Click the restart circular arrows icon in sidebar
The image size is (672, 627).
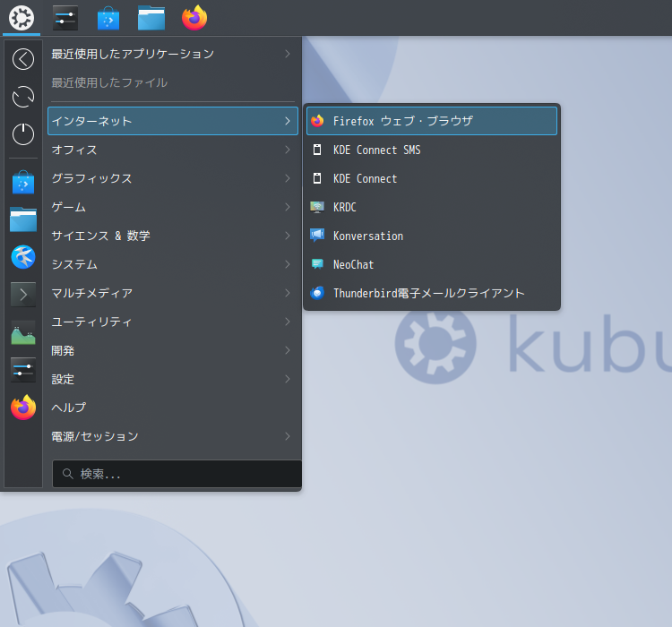coord(23,97)
